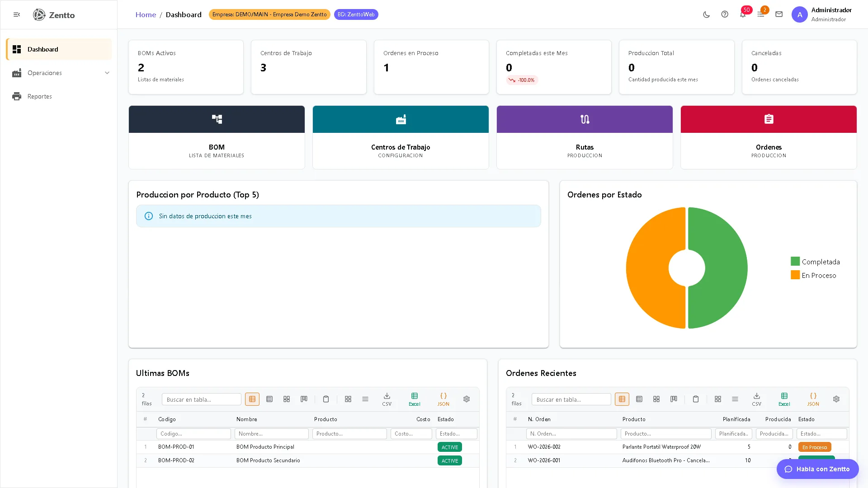Export Ultimas BOMs as JSON
This screenshot has height=488, width=868.
pyautogui.click(x=443, y=399)
